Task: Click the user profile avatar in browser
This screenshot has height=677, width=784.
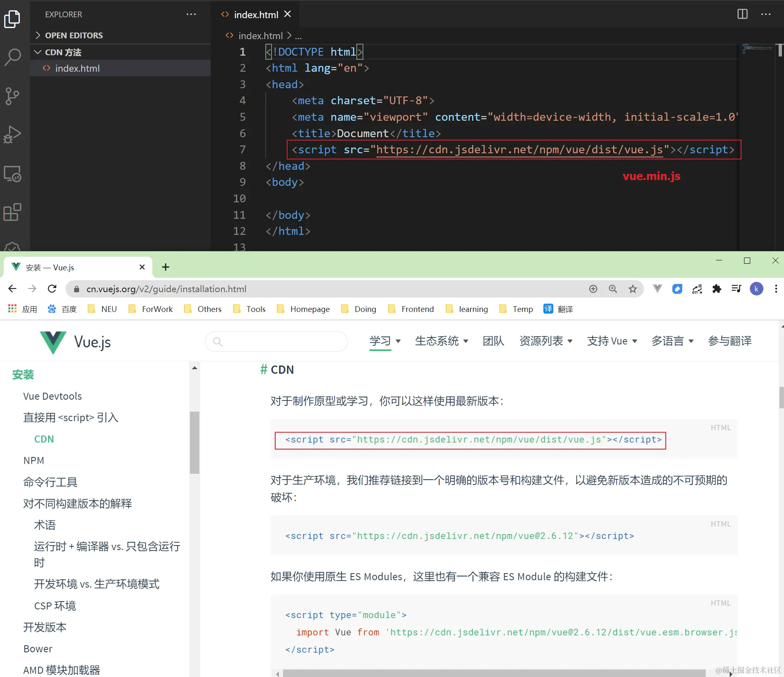Action: click(756, 289)
